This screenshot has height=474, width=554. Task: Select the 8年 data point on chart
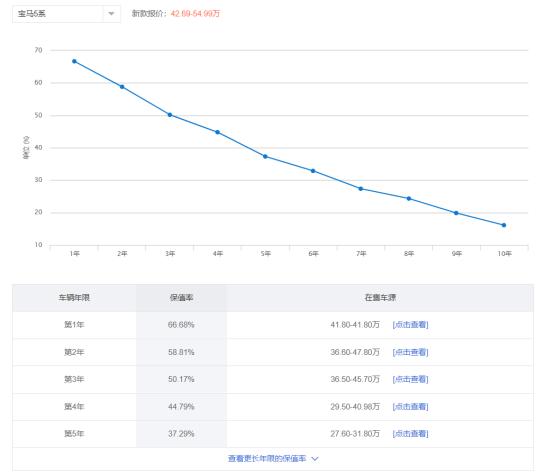(x=409, y=199)
